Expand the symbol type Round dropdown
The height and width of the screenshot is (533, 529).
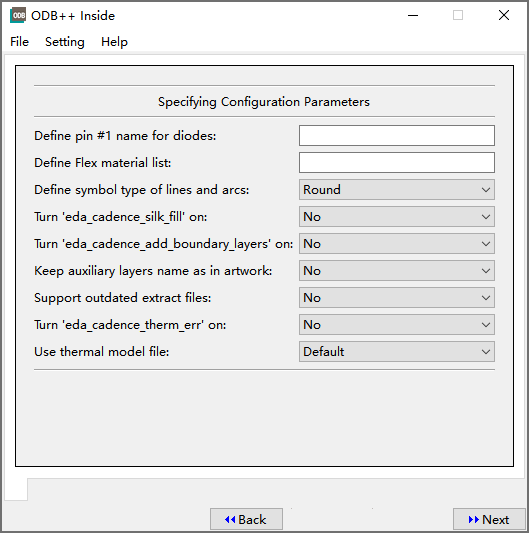pos(397,190)
